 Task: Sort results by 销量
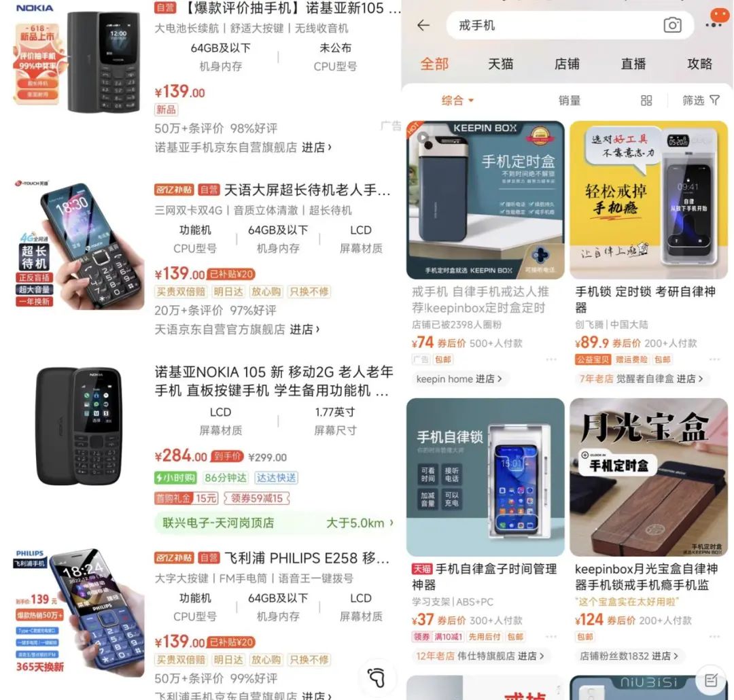coord(570,100)
